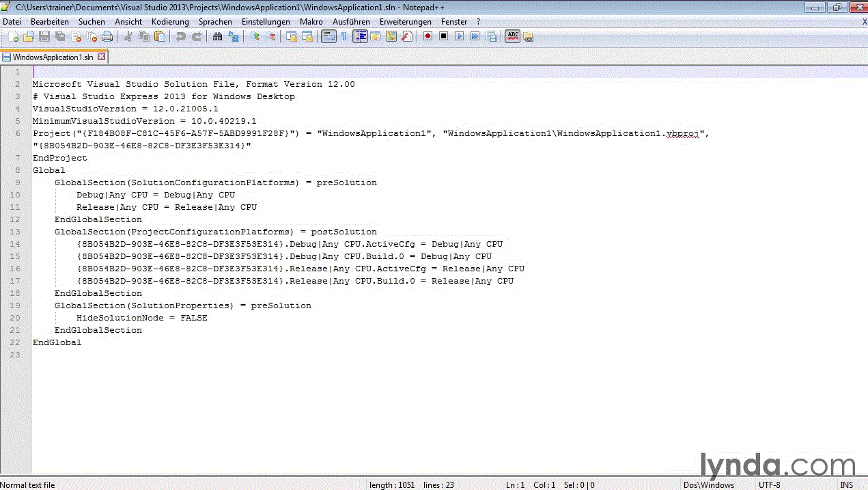Click the "VisualStudioVersion = 12.0.21005.1" line
868x490 pixels.
coord(126,109)
